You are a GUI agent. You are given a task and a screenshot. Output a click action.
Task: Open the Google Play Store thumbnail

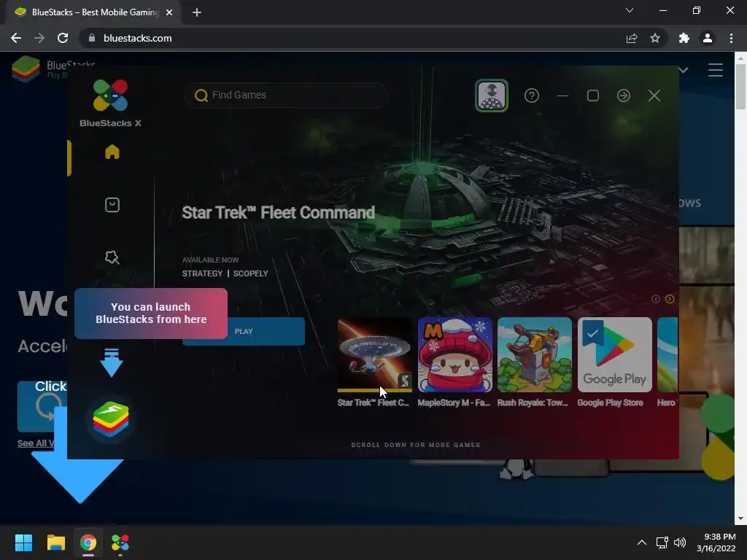[x=614, y=355]
